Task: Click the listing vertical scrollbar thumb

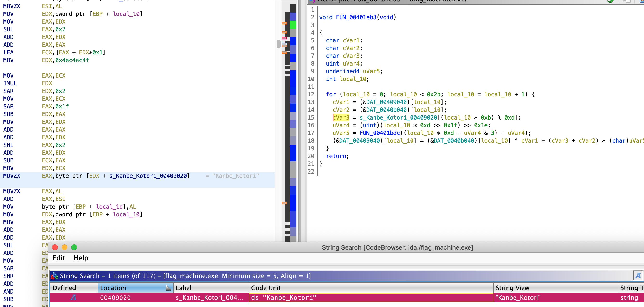Action: (x=278, y=44)
